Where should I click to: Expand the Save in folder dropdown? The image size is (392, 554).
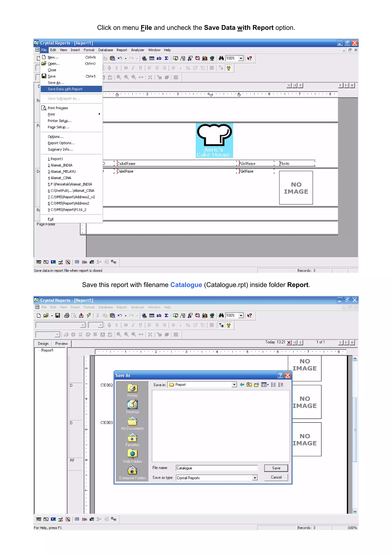234,385
